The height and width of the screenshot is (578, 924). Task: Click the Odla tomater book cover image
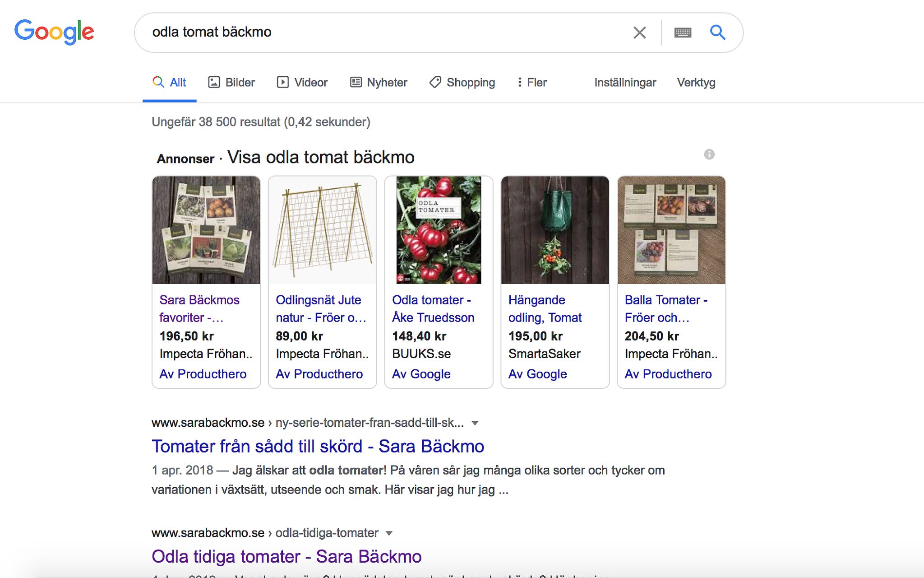439,230
